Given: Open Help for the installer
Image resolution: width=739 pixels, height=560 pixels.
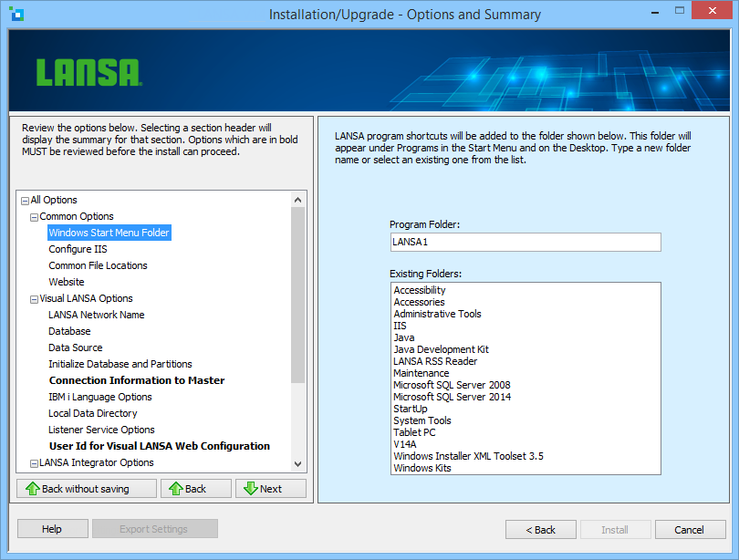Looking at the screenshot, I should coord(52,529).
